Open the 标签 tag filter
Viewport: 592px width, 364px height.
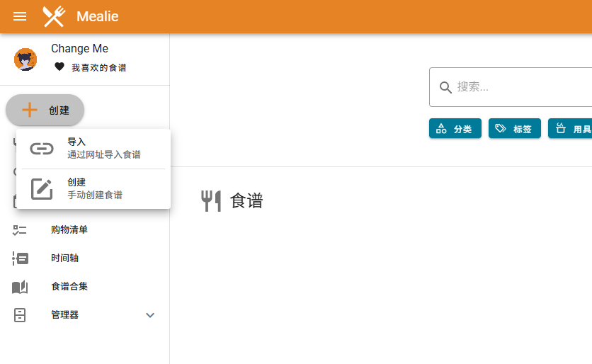pos(515,128)
